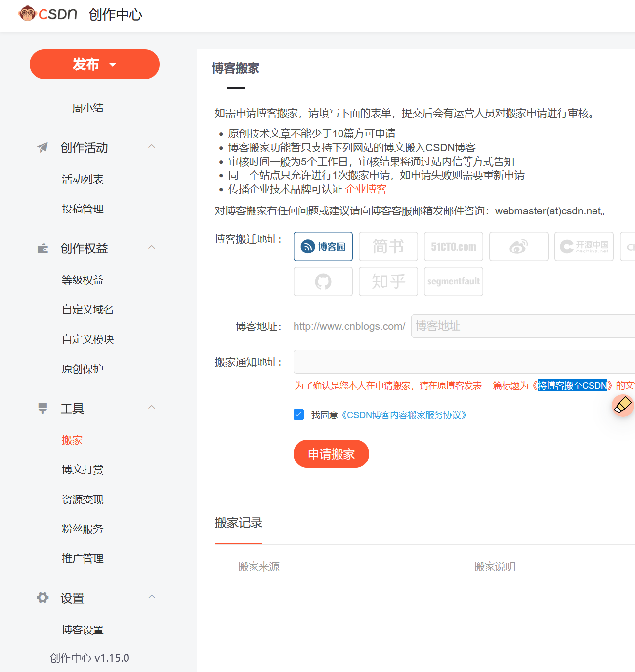
Task: Open 自定义域名 in the sidebar
Action: 87,309
